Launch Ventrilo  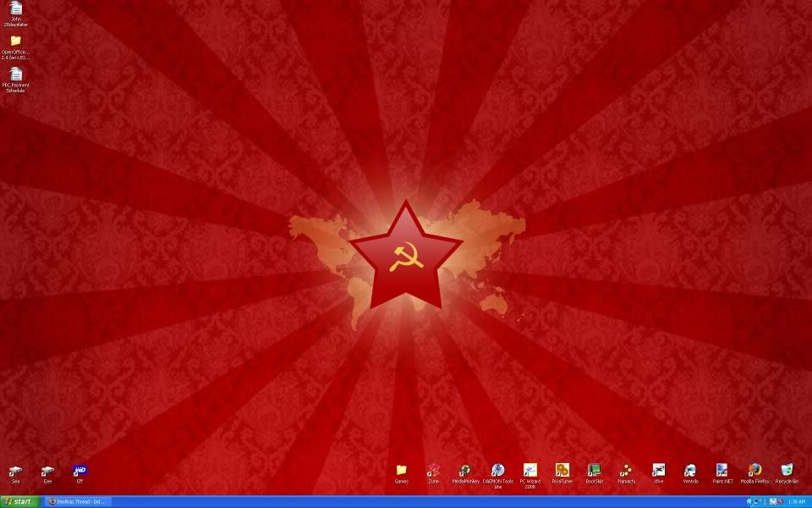(x=690, y=472)
